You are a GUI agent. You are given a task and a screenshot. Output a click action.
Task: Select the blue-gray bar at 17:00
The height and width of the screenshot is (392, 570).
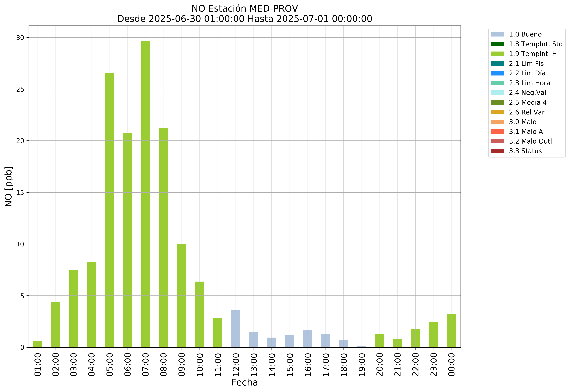326,341
